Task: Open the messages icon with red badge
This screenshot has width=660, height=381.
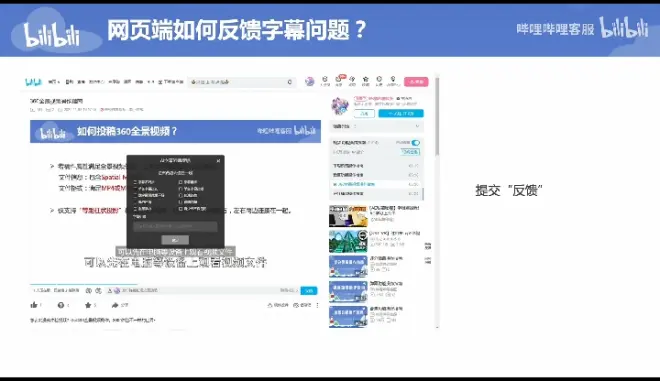Action: pyautogui.click(x=339, y=80)
